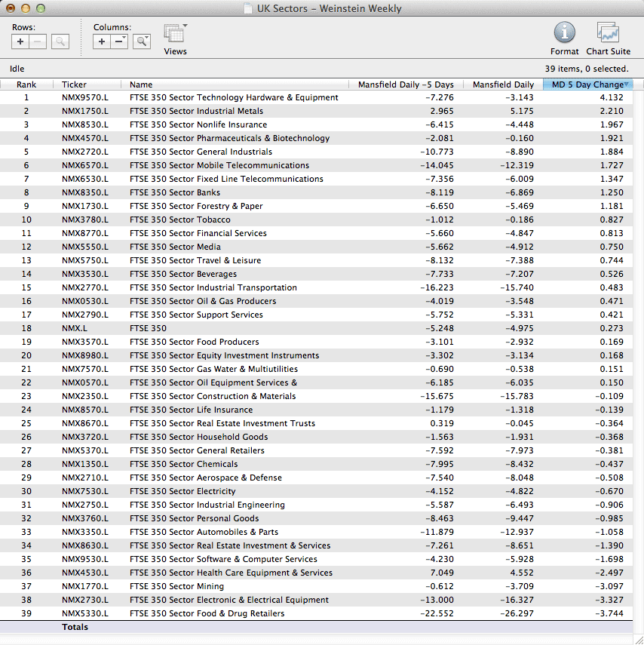This screenshot has width=644, height=645.
Task: Click the Mansfield Daily column header
Action: click(x=502, y=84)
